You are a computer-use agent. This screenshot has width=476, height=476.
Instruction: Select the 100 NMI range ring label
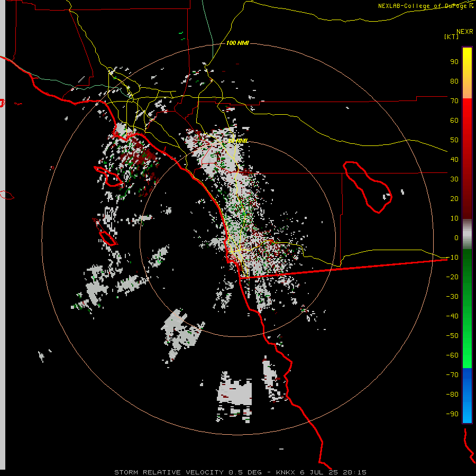(x=237, y=43)
